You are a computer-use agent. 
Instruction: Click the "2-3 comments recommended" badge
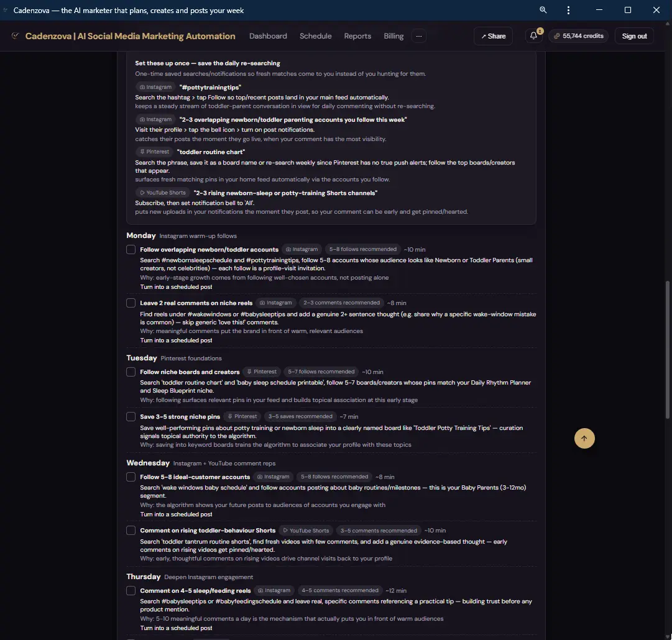point(341,303)
